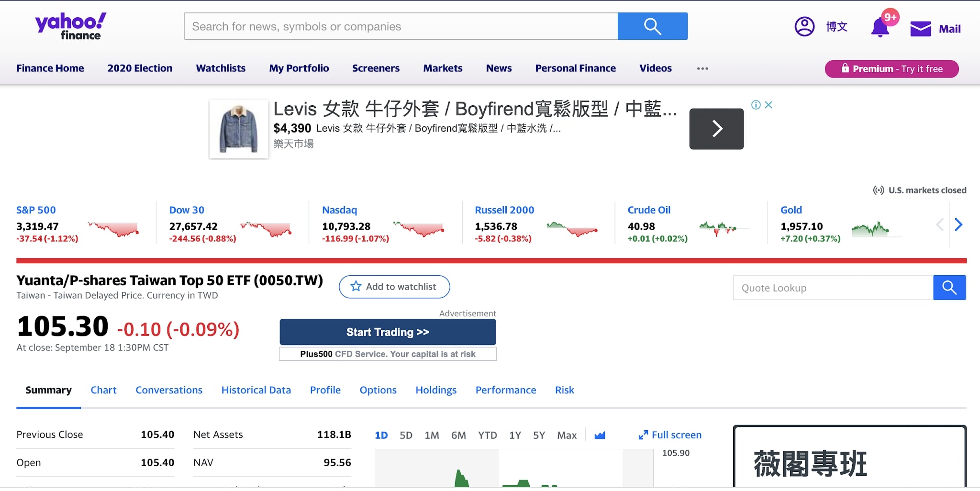Click the ad's arrow button
The image size is (980, 491).
pos(716,129)
